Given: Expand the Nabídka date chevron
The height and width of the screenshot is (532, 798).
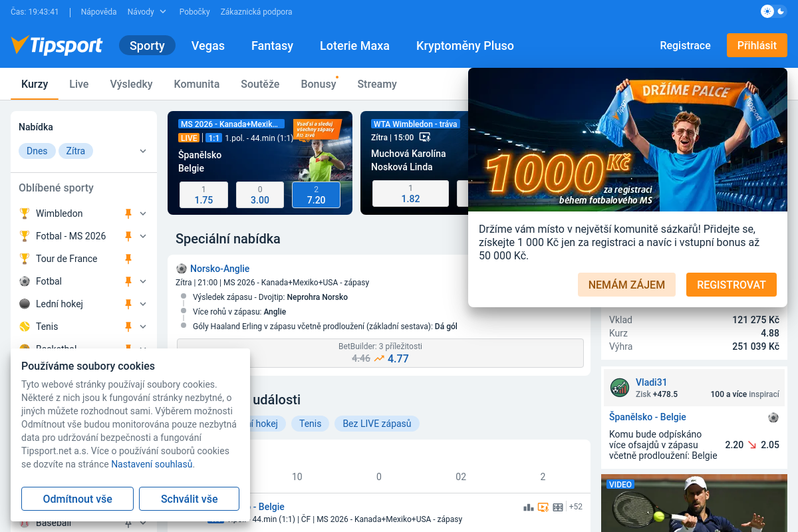Looking at the screenshot, I should 143,151.
